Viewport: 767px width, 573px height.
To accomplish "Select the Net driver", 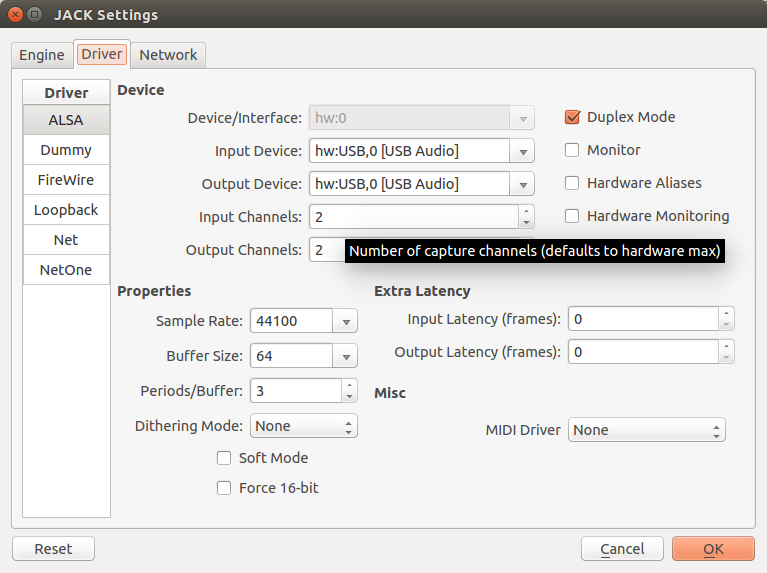I will pyautogui.click(x=66, y=240).
